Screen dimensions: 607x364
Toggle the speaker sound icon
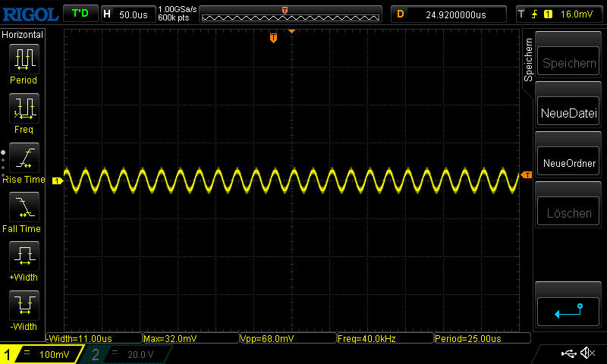pyautogui.click(x=587, y=353)
